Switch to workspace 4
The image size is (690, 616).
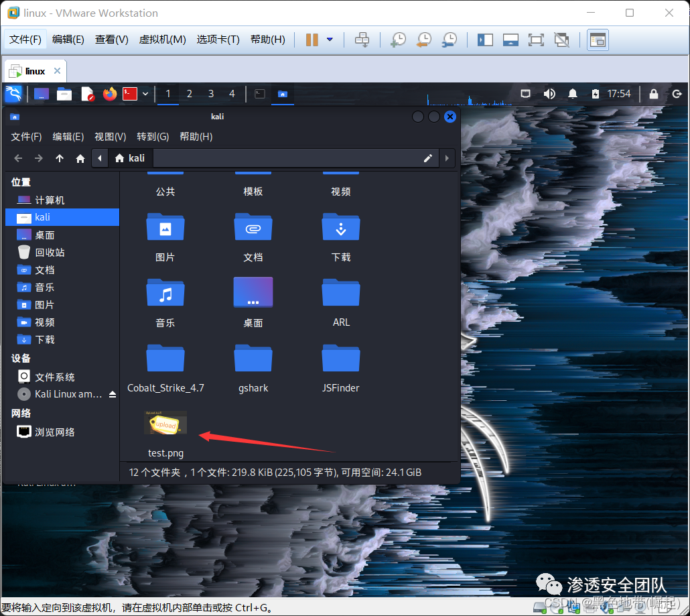[232, 94]
